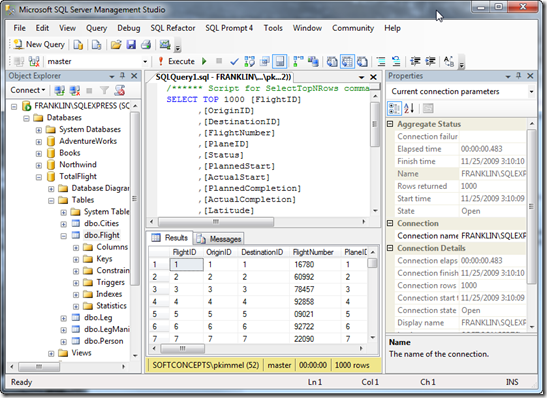The height and width of the screenshot is (398, 547).
Task: Switch to the Messages tab
Action: (x=219, y=239)
